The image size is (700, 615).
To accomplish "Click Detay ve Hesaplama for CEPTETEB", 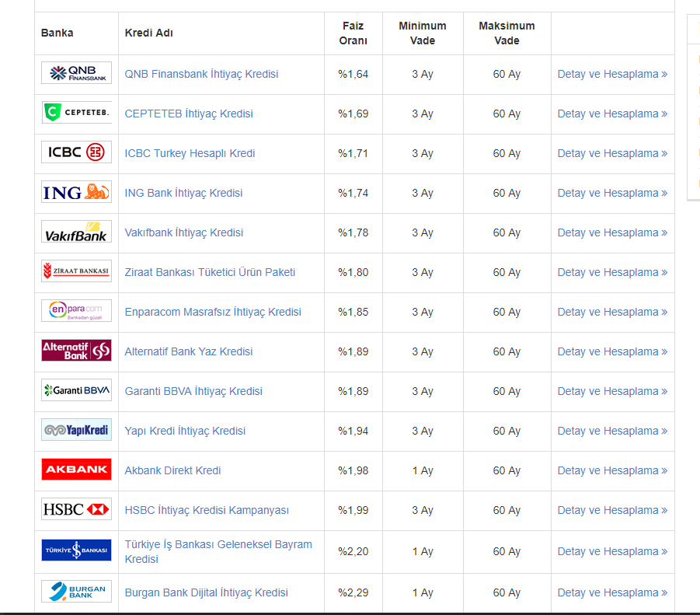I will click(x=612, y=114).
